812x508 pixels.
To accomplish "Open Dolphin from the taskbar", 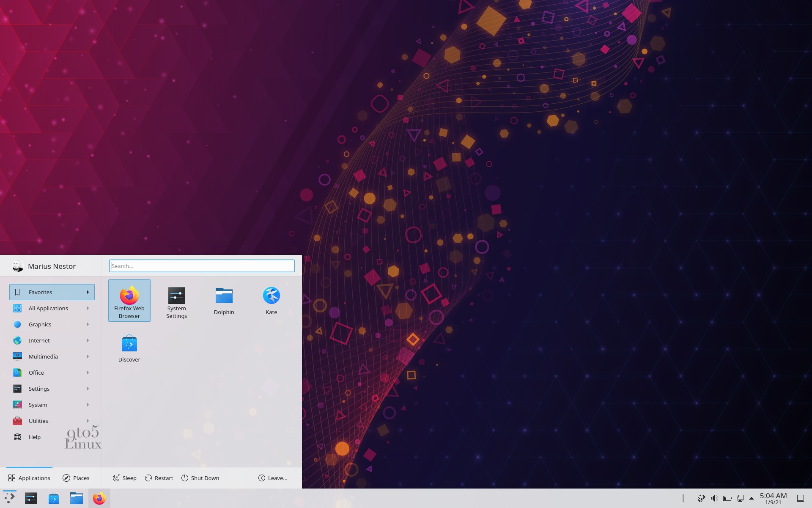I will [x=77, y=498].
